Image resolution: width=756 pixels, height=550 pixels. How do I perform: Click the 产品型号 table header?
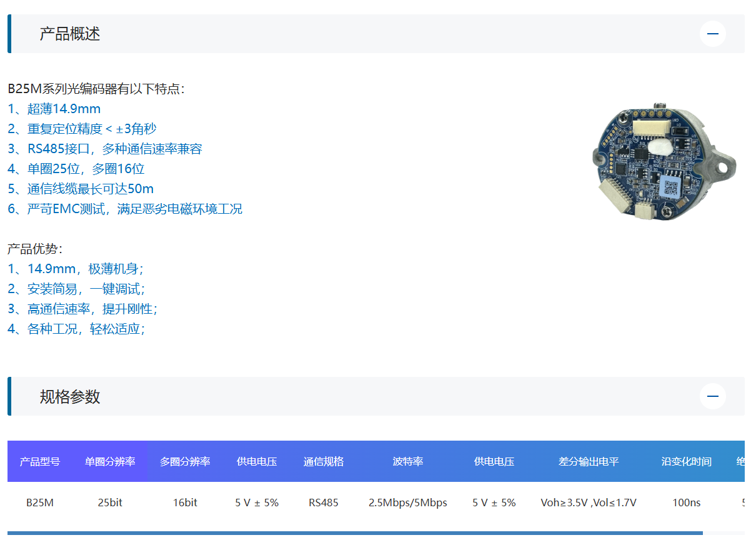click(40, 461)
